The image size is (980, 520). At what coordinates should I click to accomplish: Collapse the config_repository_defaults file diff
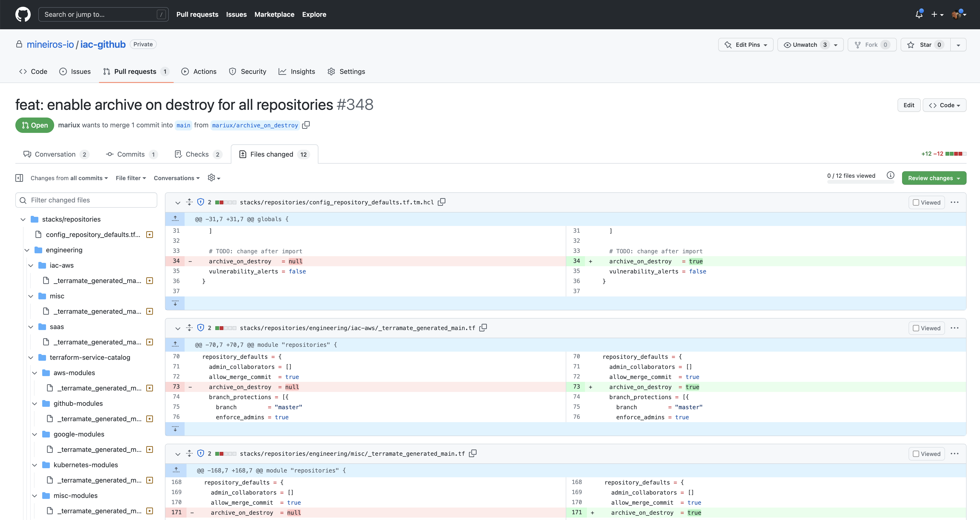(x=178, y=202)
